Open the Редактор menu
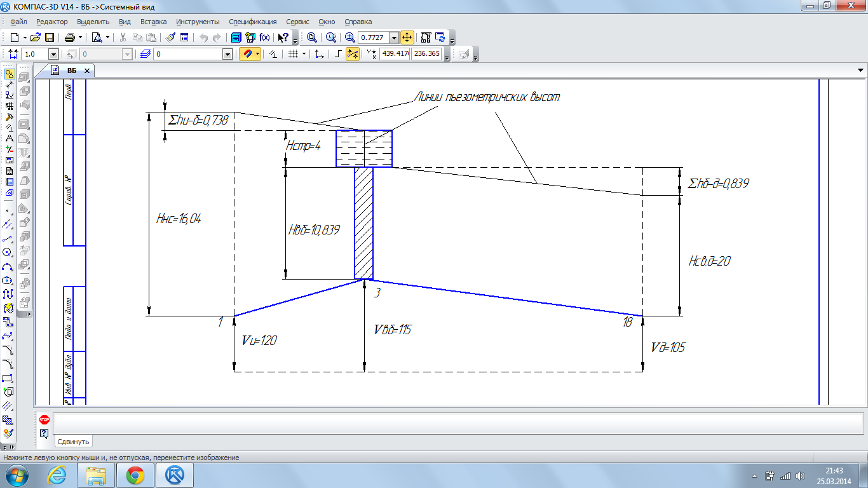The image size is (868, 488). [52, 22]
